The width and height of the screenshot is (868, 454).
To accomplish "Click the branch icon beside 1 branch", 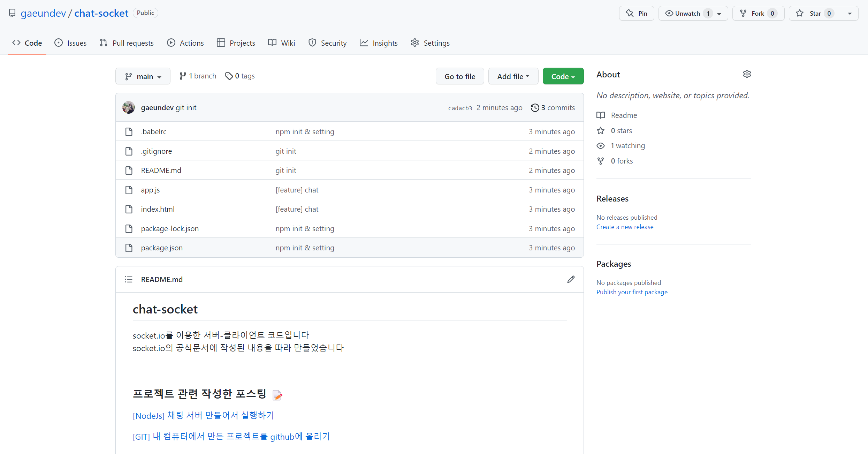I will pyautogui.click(x=183, y=76).
